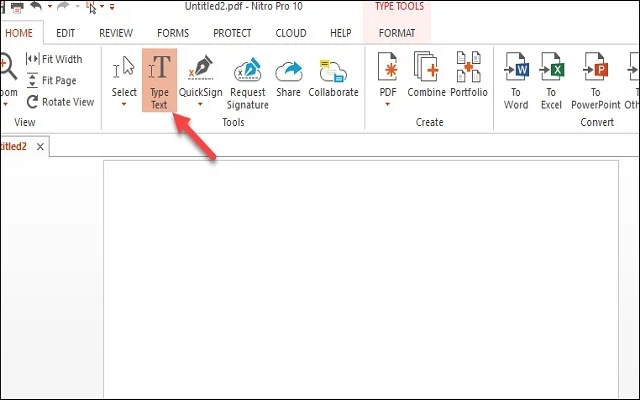640x400 pixels.
Task: Click the Select tool cursor icon
Action: coord(124,67)
